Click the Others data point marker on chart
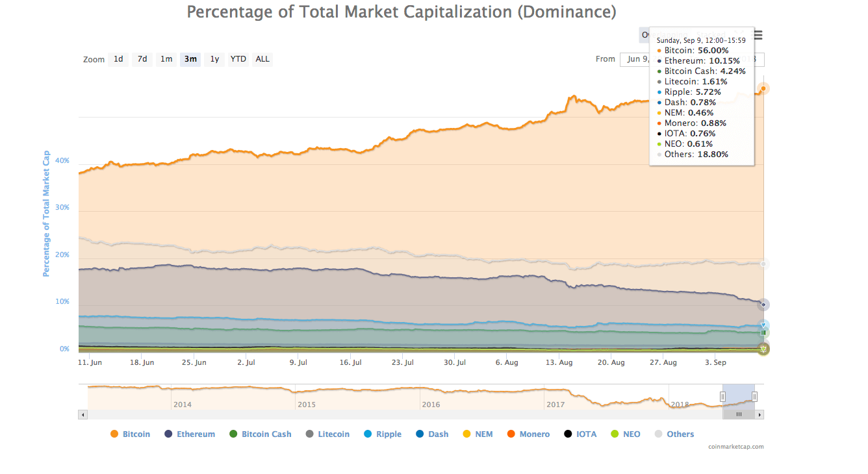Screen dimensions: 868x474 (x=763, y=264)
